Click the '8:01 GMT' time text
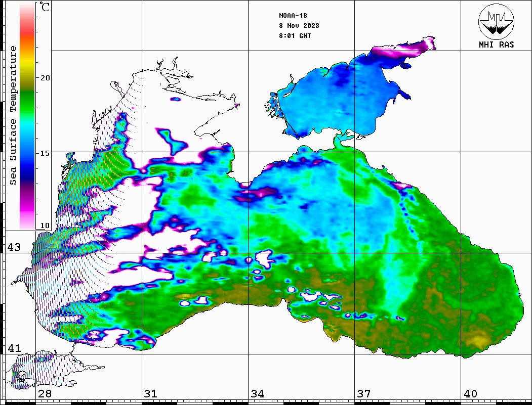This screenshot has height=405, width=532. [295, 36]
